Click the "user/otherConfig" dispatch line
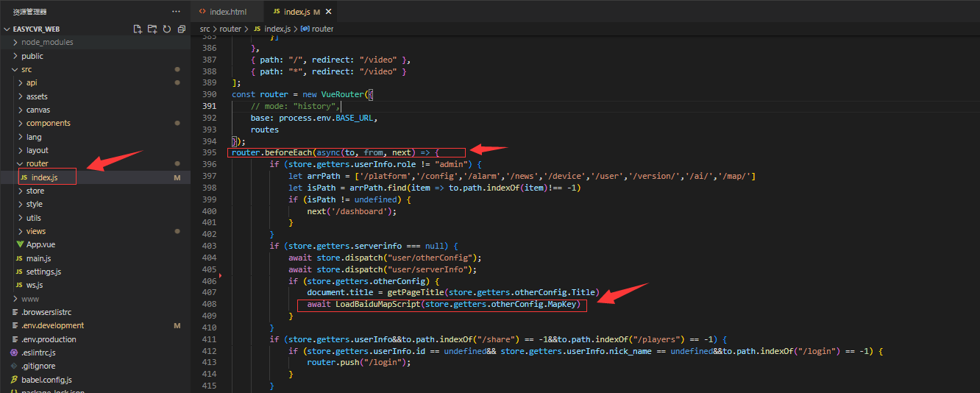 (x=385, y=258)
